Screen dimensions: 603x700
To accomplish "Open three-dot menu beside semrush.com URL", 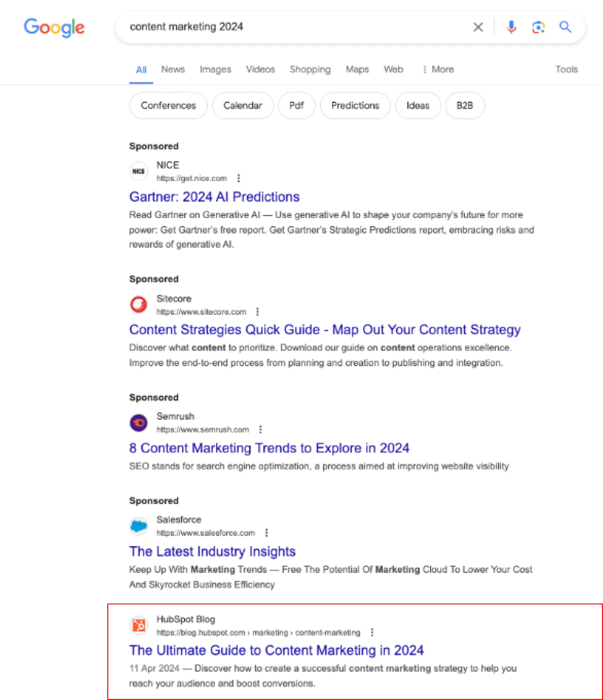I will [260, 429].
